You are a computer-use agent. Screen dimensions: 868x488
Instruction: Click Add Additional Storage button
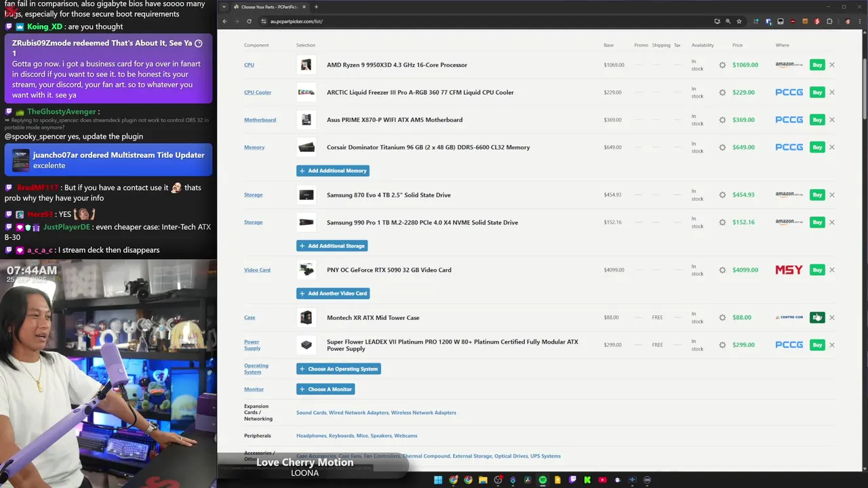tap(332, 246)
